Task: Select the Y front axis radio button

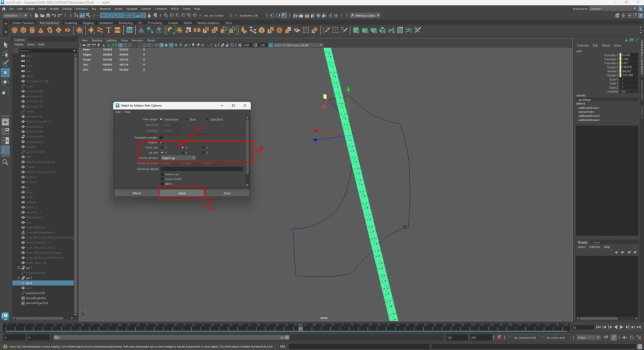Action: pos(182,147)
